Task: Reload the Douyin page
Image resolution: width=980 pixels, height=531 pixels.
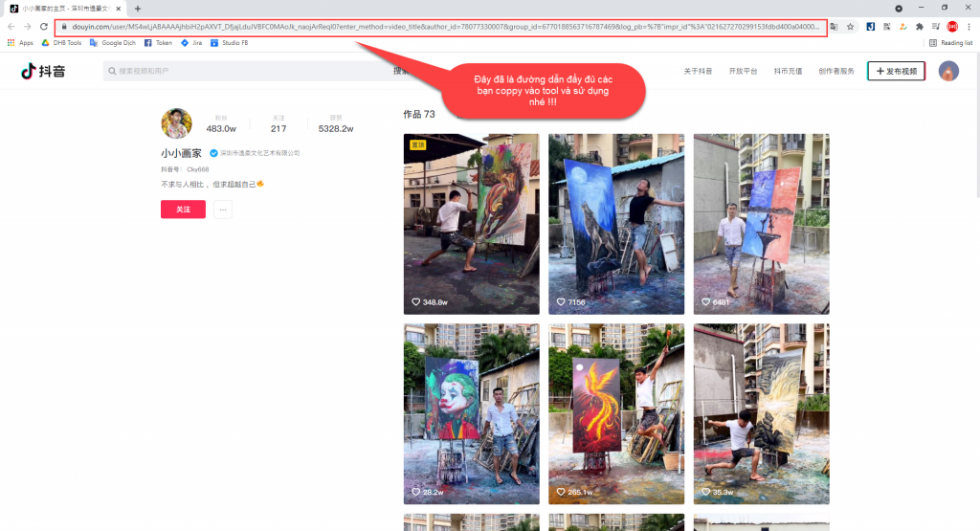Action: (x=44, y=26)
